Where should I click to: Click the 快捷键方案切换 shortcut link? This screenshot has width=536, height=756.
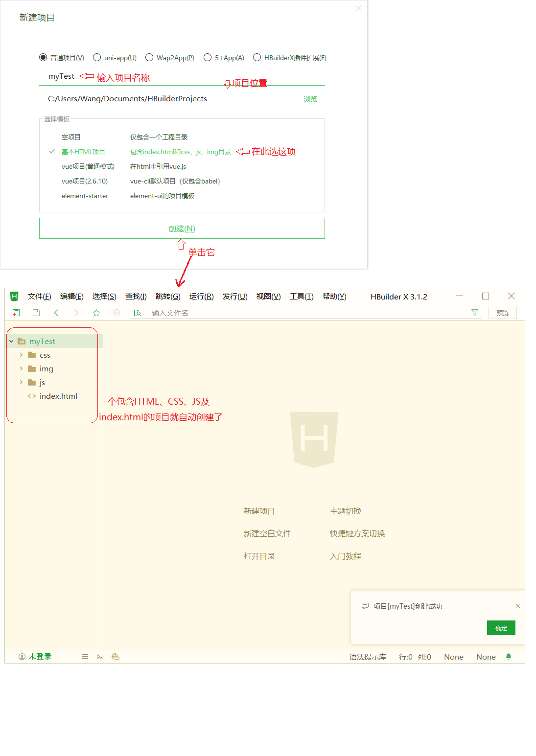point(357,533)
